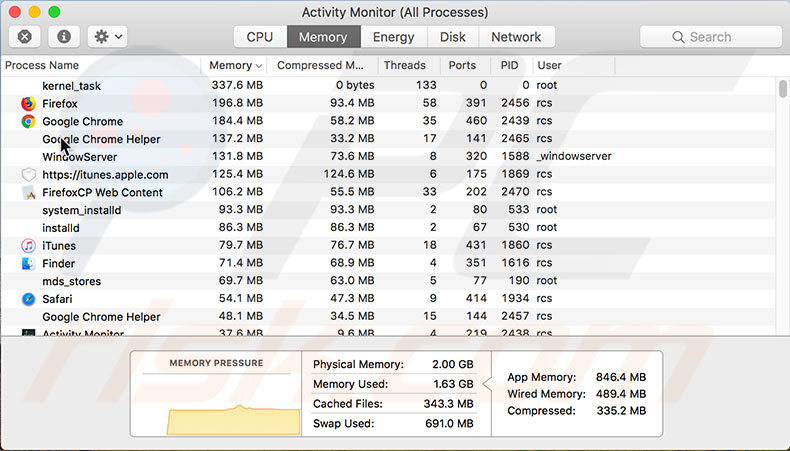Select the Memory tab
Viewport: 790px width, 451px height.
pos(323,37)
